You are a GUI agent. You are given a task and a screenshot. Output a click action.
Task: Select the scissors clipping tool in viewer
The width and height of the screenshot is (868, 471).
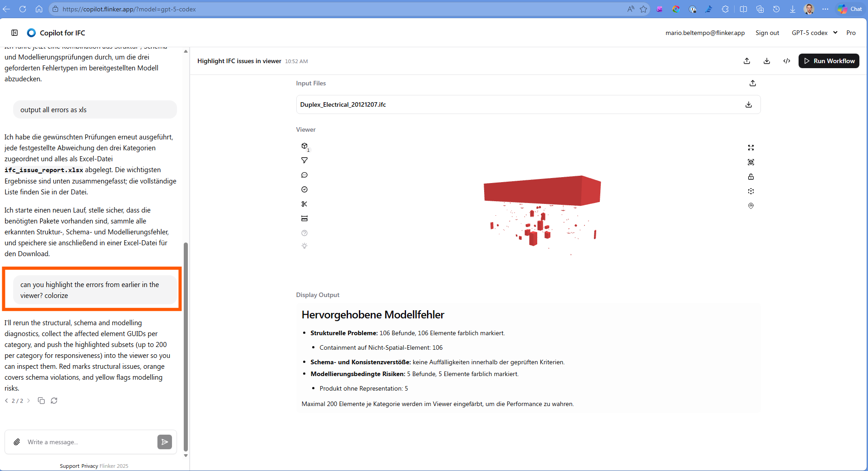click(304, 204)
